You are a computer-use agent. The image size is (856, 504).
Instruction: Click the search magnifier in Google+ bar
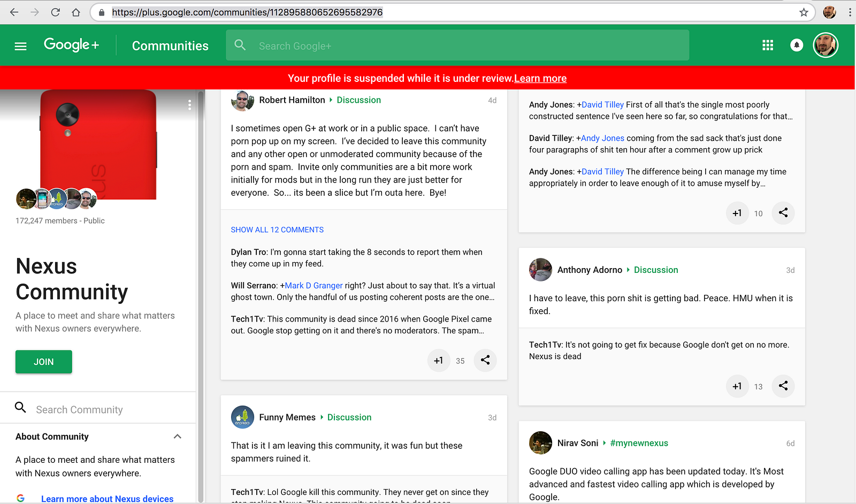click(240, 45)
